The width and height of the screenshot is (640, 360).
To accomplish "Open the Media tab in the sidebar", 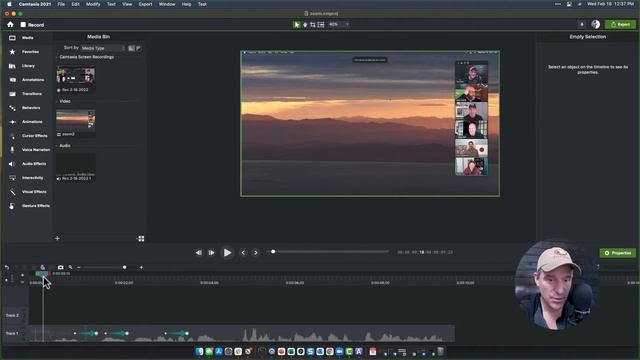I will [x=27, y=38].
